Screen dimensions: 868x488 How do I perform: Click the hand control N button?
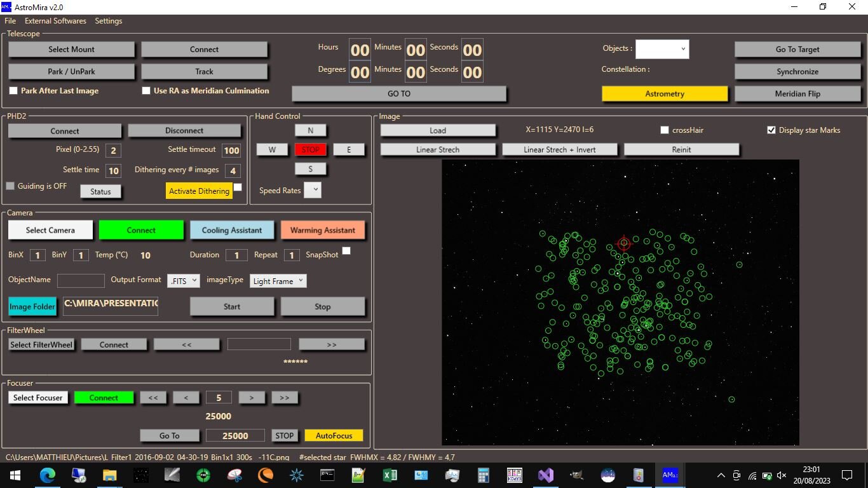coord(311,130)
